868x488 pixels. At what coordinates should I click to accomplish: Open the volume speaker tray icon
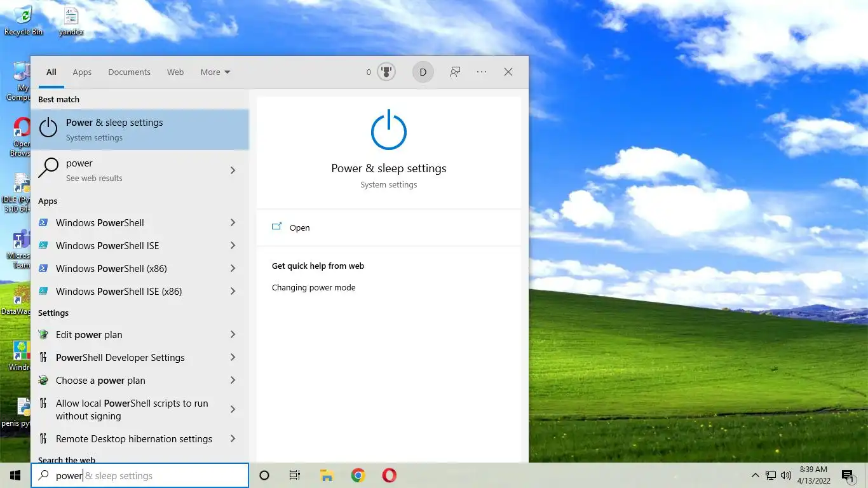(x=786, y=475)
